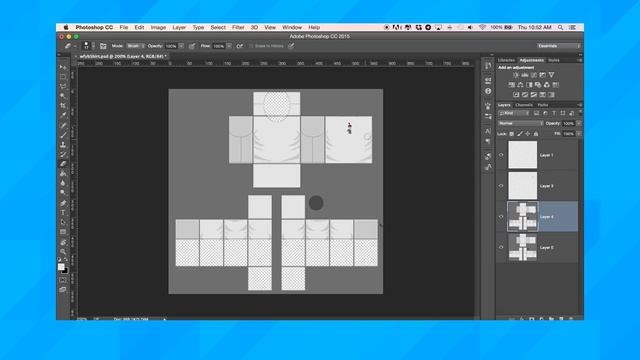The image size is (640, 360).
Task: Select the Crop tool
Action: 63,106
